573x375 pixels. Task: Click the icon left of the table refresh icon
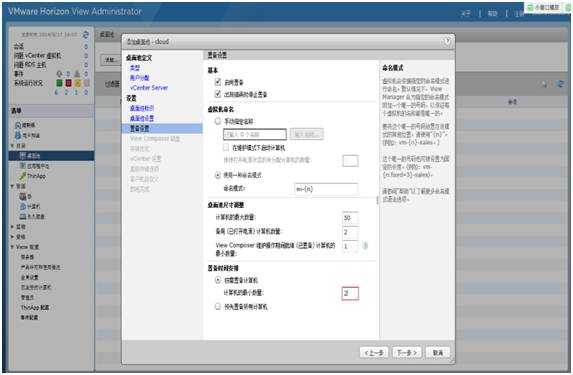pyautogui.click(x=544, y=84)
